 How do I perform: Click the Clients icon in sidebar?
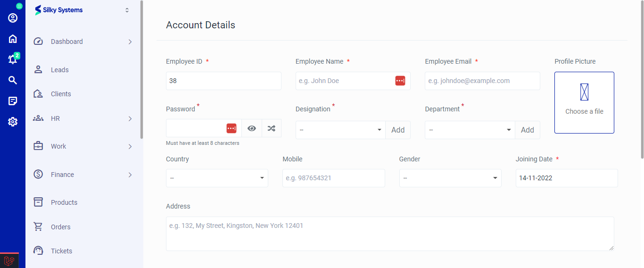point(38,94)
